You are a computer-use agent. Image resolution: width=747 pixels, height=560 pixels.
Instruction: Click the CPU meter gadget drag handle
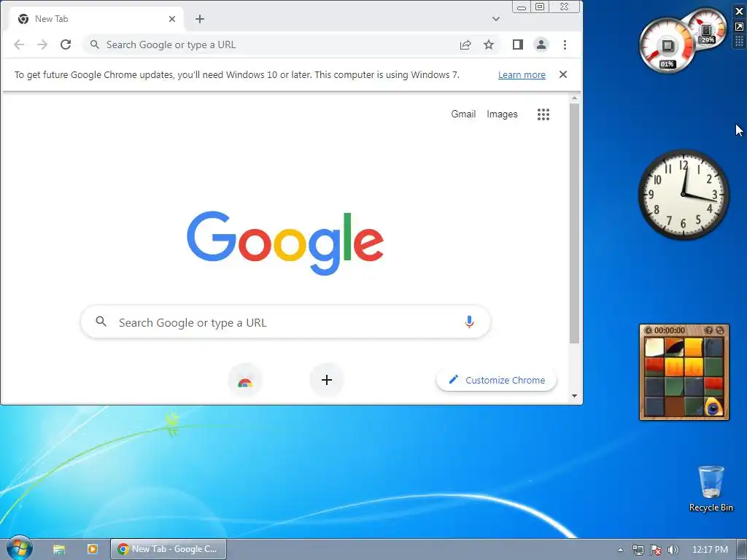[x=740, y=42]
